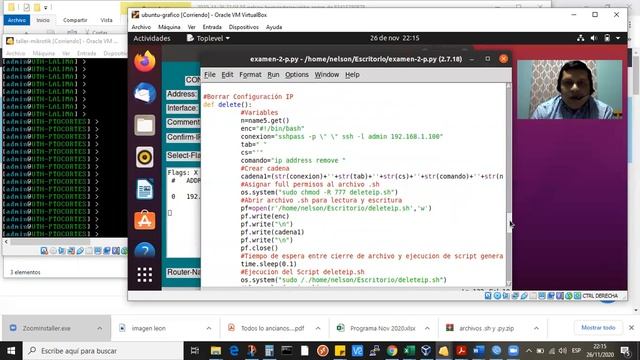Viewport: 640px width, 360px height.
Task: Open Adobe Acrobat from taskbar
Action: (x=461, y=351)
